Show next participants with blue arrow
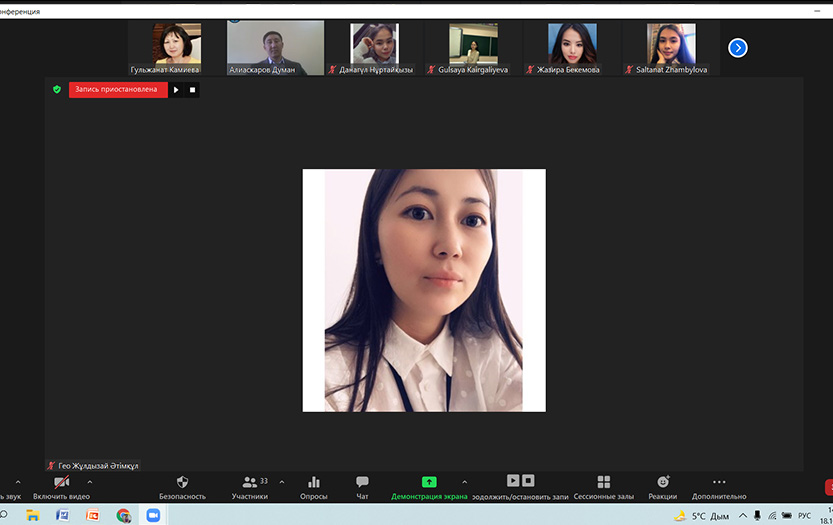Screen dimensions: 833x525 [738, 47]
